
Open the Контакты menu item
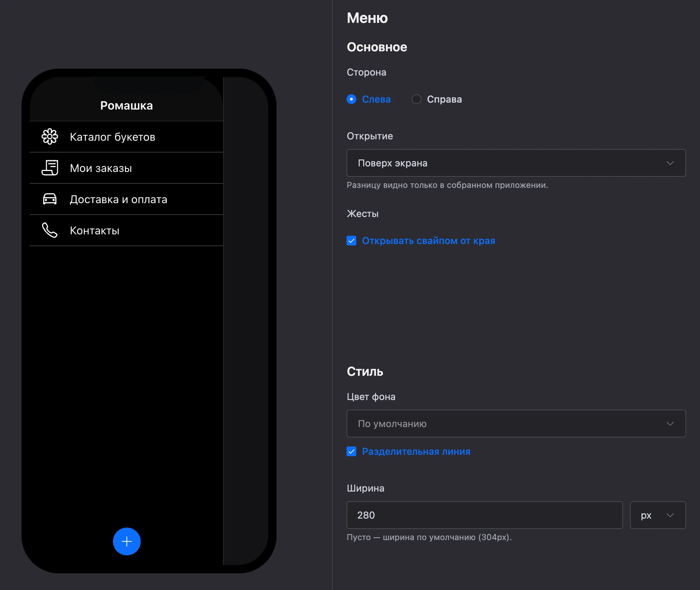[x=126, y=230]
